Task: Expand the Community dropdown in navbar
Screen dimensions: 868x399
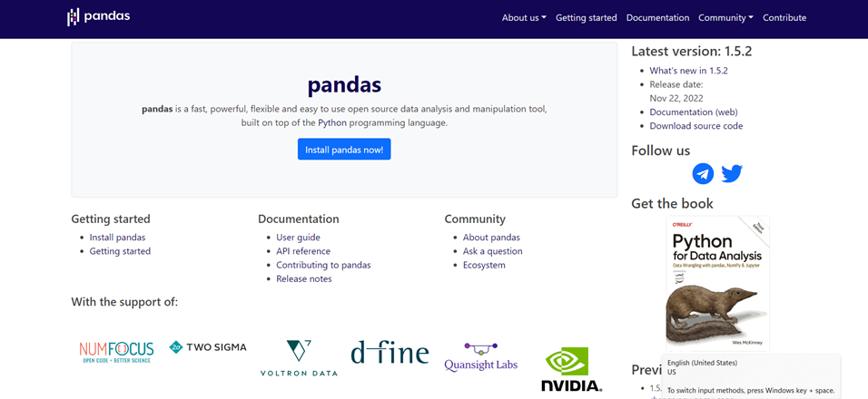Action: [725, 18]
